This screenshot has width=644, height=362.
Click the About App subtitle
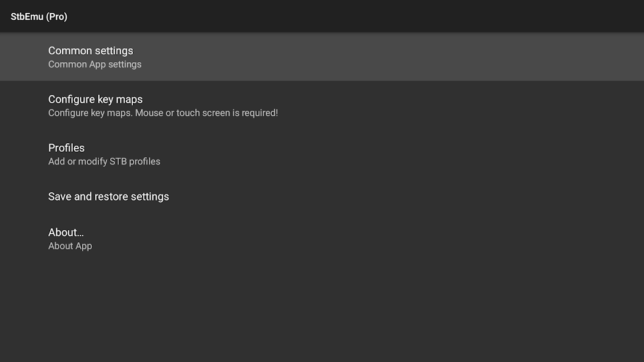coord(70,246)
